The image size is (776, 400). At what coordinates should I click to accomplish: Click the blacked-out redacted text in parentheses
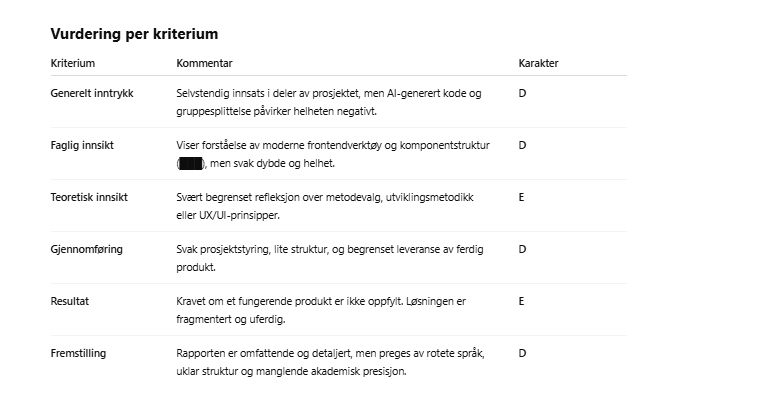pyautogui.click(x=191, y=163)
